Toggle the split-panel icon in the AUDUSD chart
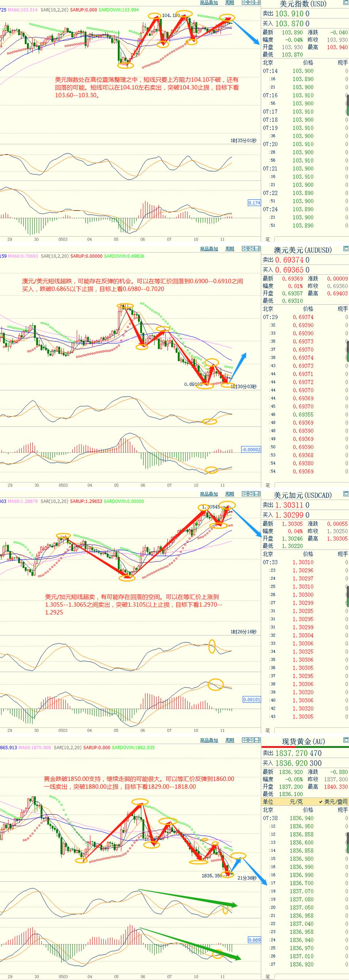Screen dimensions: 349x980 click(x=258, y=248)
